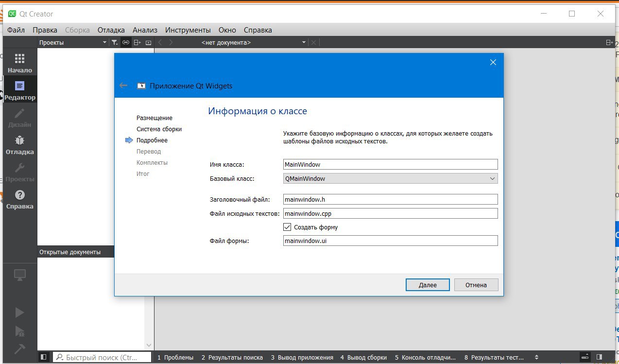This screenshot has height=364, width=619.
Task: Click the Информация о классе heading
Action: (258, 111)
